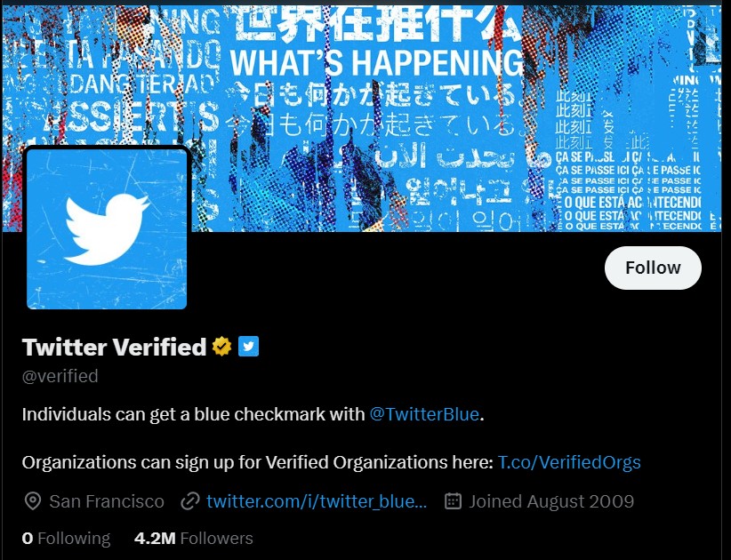This screenshot has height=560, width=731.
Task: Follow the Twitter Verified account
Action: click(x=653, y=268)
